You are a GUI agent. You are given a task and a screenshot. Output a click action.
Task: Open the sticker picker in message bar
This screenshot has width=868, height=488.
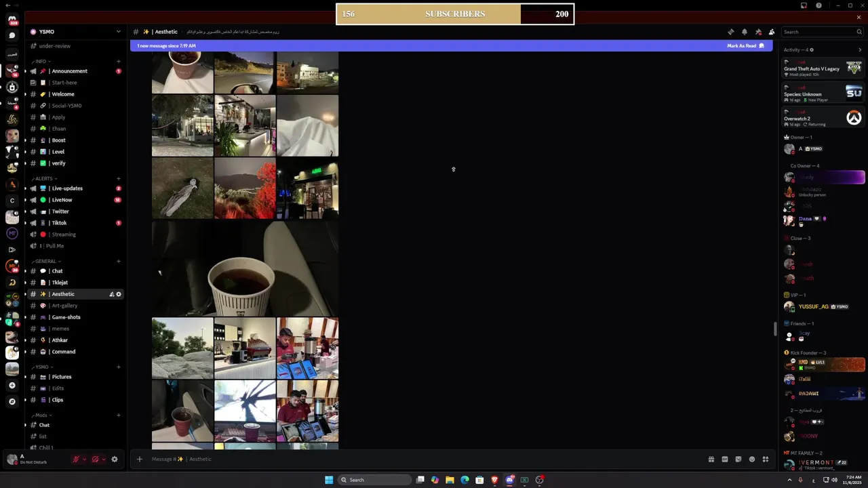738,459
